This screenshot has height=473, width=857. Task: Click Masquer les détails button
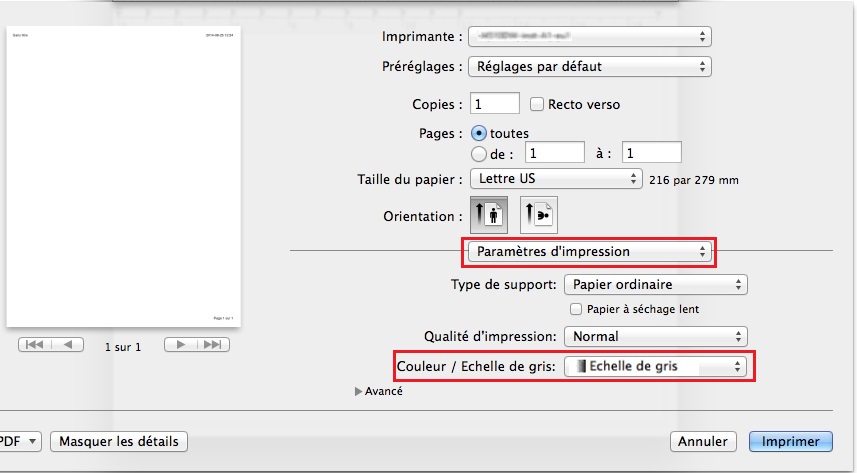pyautogui.click(x=119, y=441)
